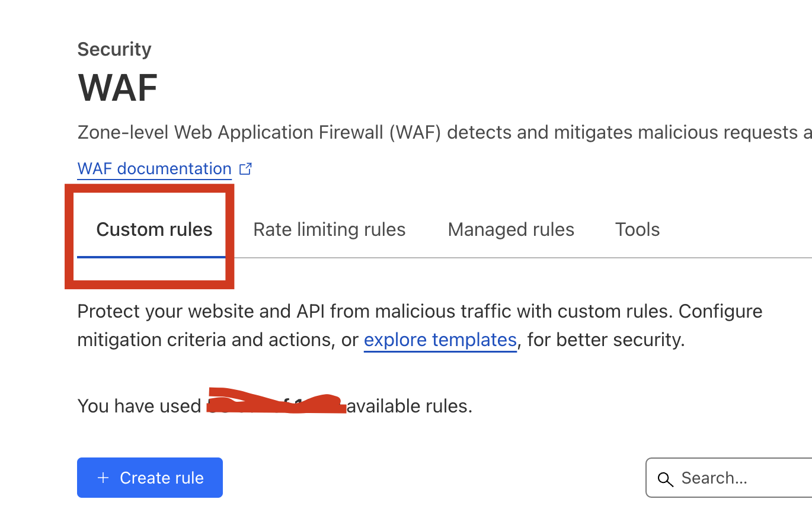This screenshot has height=512, width=812.
Task: Select the Managed rules tab
Action: [x=511, y=230]
